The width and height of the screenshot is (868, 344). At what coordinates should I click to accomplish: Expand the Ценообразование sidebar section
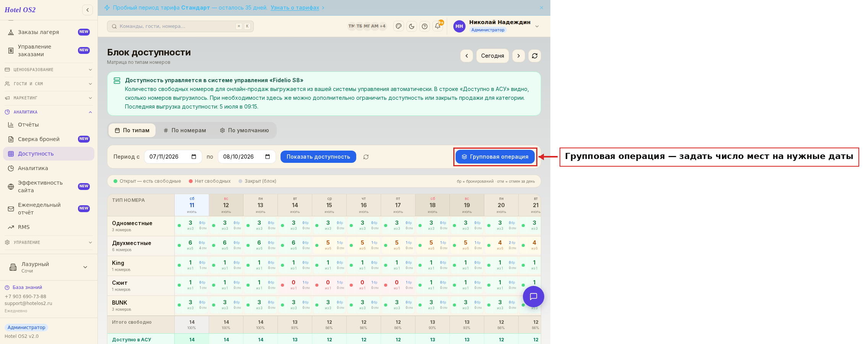pos(48,70)
